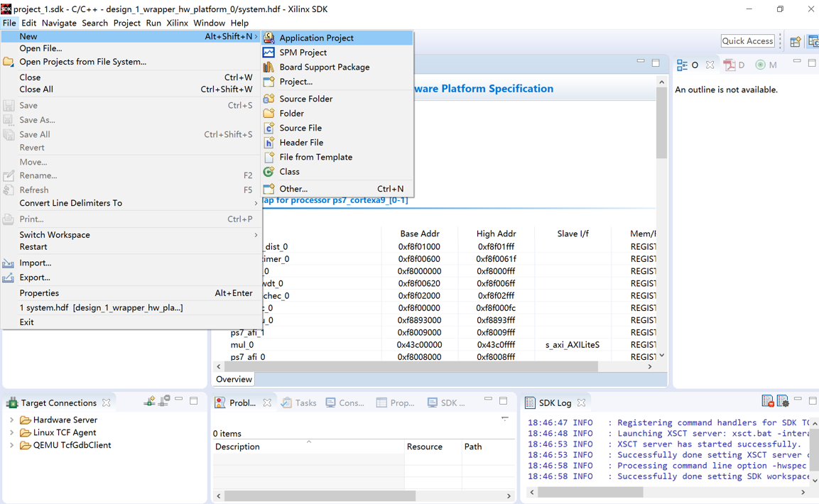Open SDK Log settings icon
Screen dimensions: 819x504
(783, 400)
